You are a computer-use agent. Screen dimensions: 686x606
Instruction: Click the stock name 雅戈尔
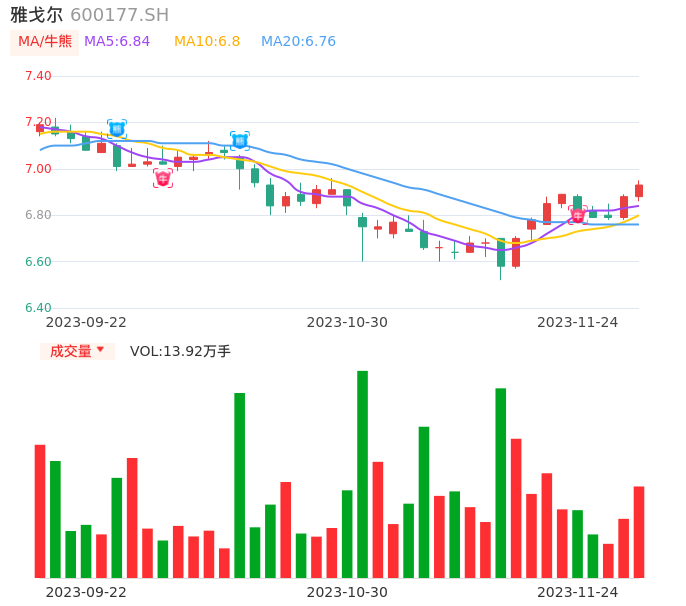pos(37,15)
